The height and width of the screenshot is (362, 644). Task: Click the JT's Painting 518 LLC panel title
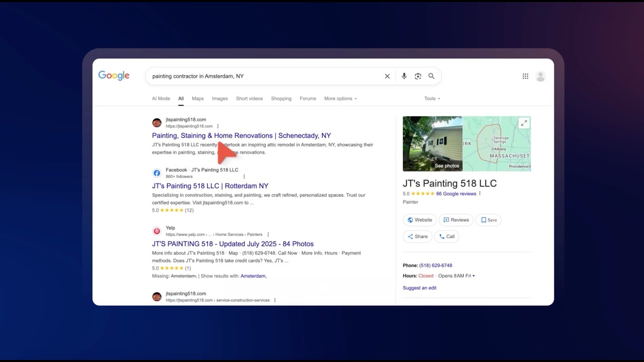tap(449, 184)
